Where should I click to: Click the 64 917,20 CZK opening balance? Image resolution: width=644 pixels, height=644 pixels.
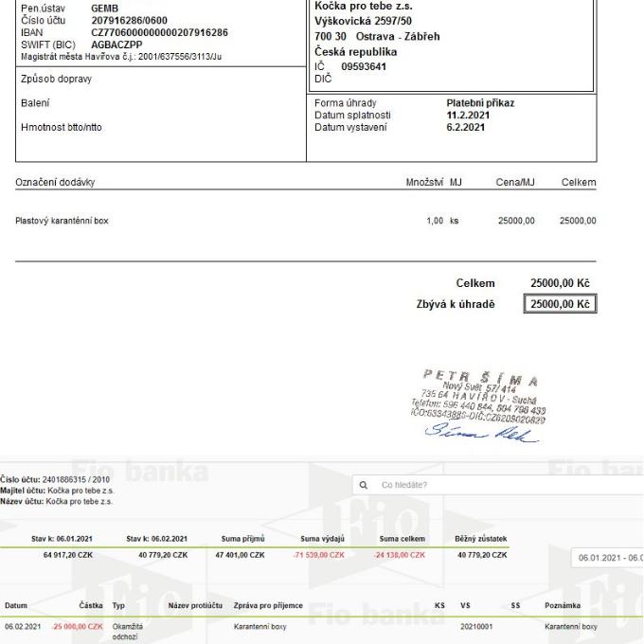(68, 555)
